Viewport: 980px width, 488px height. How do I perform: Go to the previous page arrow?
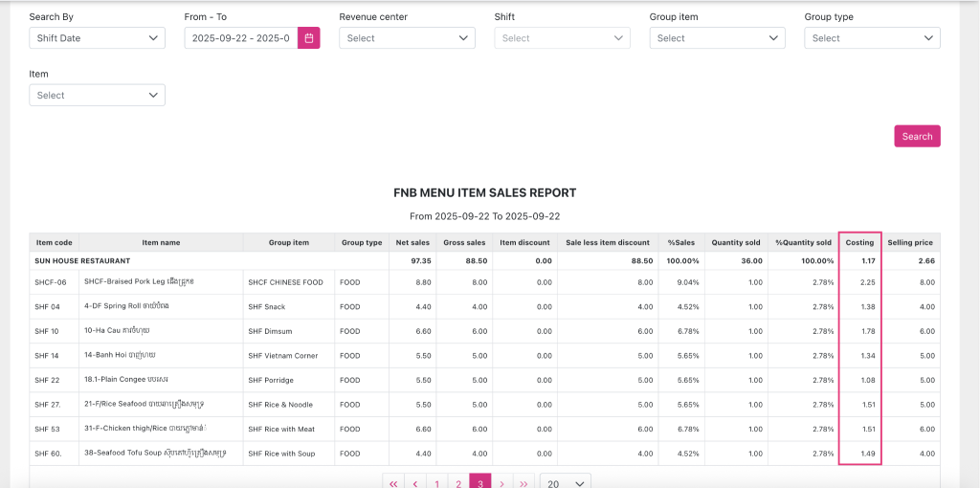point(415,483)
